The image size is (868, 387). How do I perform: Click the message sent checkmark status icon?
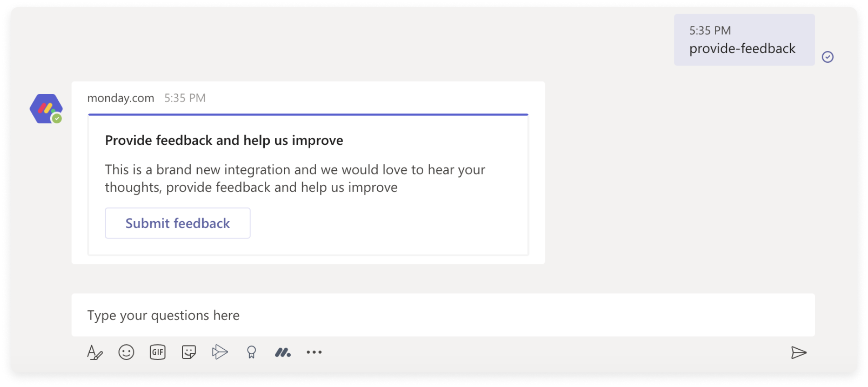pyautogui.click(x=827, y=57)
